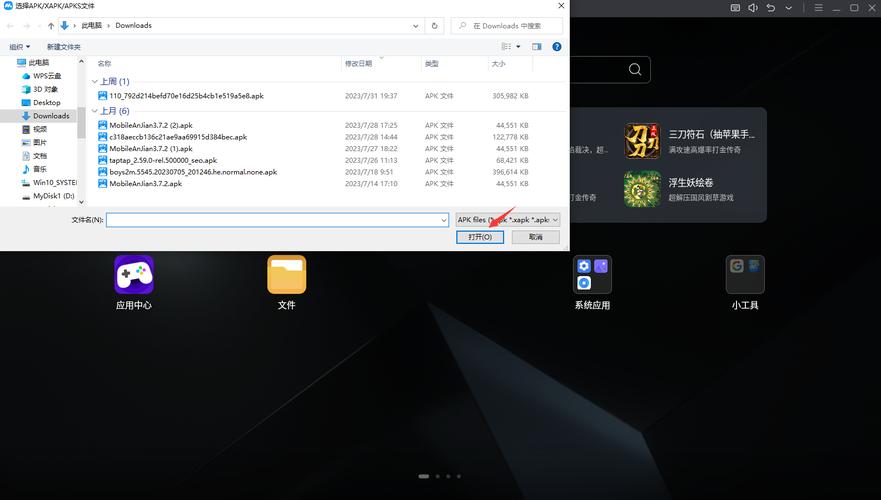Click the dialog help question mark icon

point(557,47)
